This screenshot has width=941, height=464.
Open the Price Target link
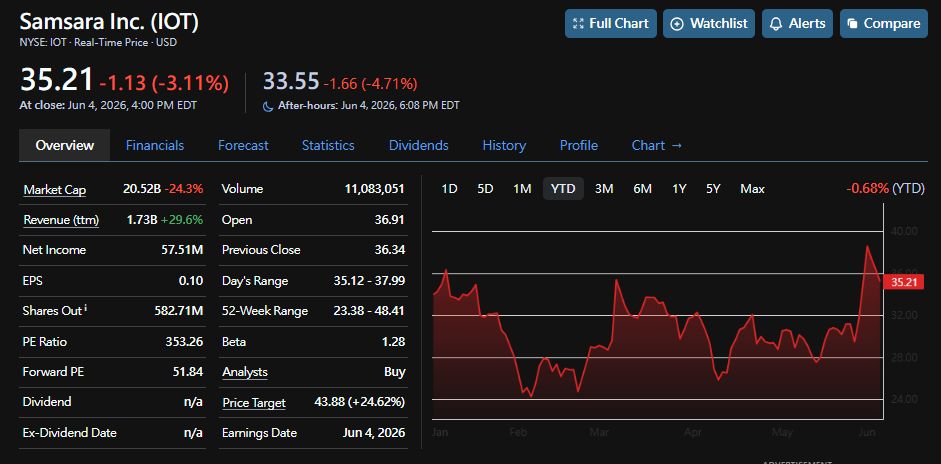tap(254, 403)
